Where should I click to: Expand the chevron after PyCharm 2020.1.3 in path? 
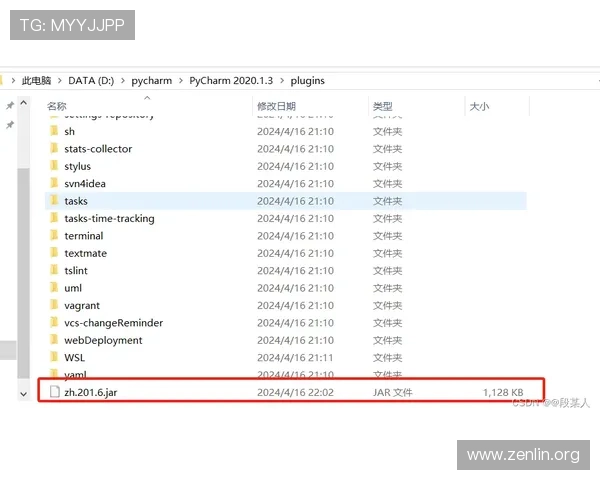[x=282, y=81]
